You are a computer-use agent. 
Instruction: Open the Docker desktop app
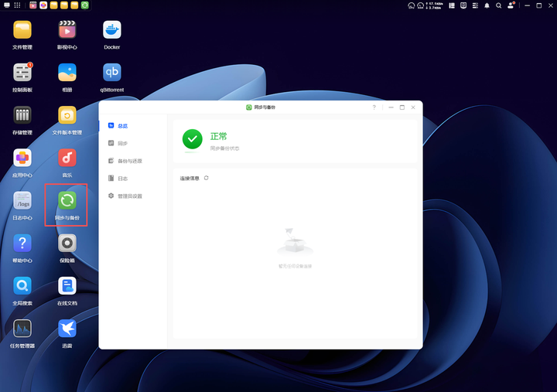(x=112, y=30)
